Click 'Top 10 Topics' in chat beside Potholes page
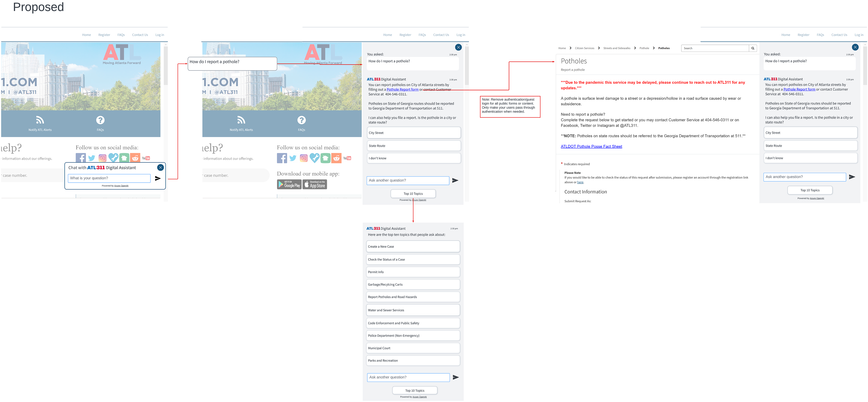This screenshot has width=868, height=402. 810,190
